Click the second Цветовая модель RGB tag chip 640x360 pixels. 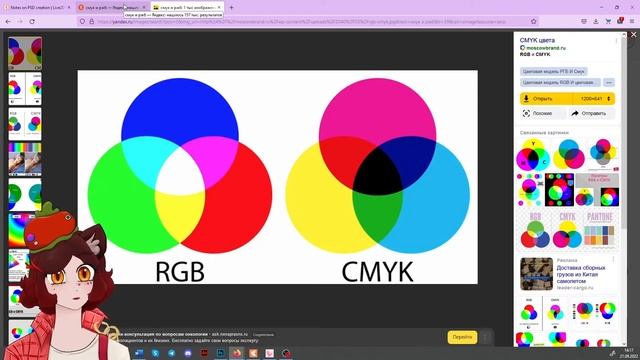tap(560, 82)
